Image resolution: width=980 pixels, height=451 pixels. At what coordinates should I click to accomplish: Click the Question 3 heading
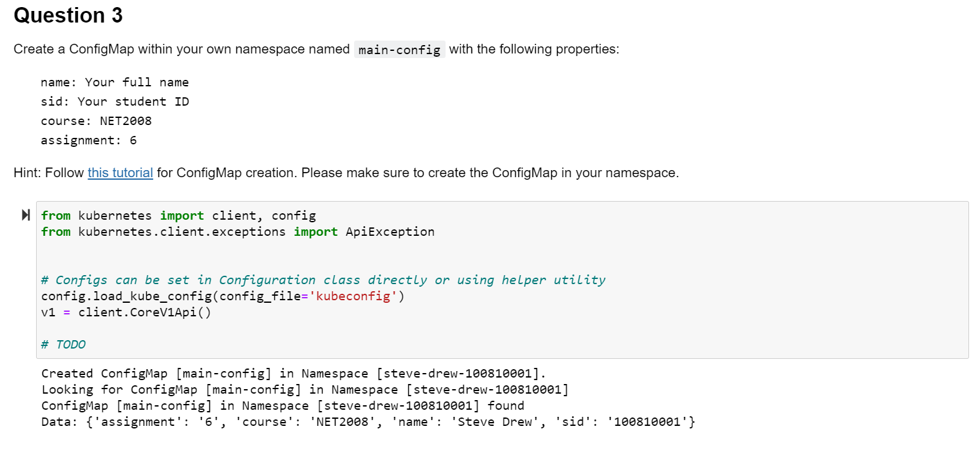click(67, 15)
